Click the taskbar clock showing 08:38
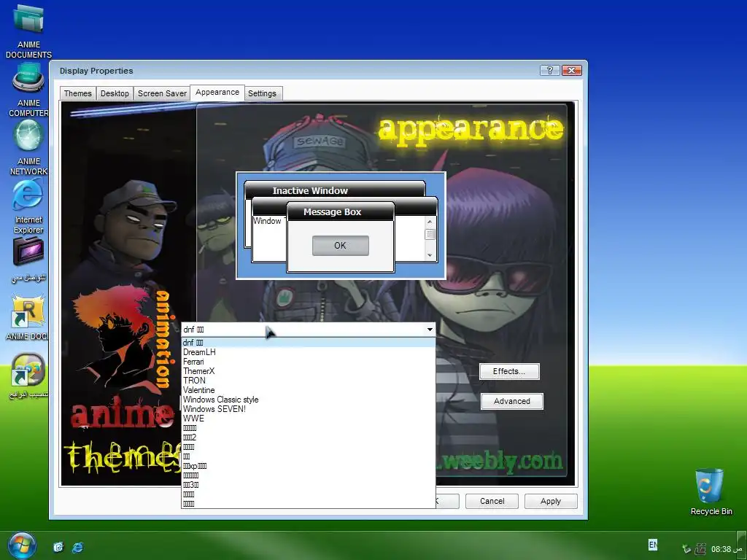This screenshot has height=560, width=747. [721, 549]
